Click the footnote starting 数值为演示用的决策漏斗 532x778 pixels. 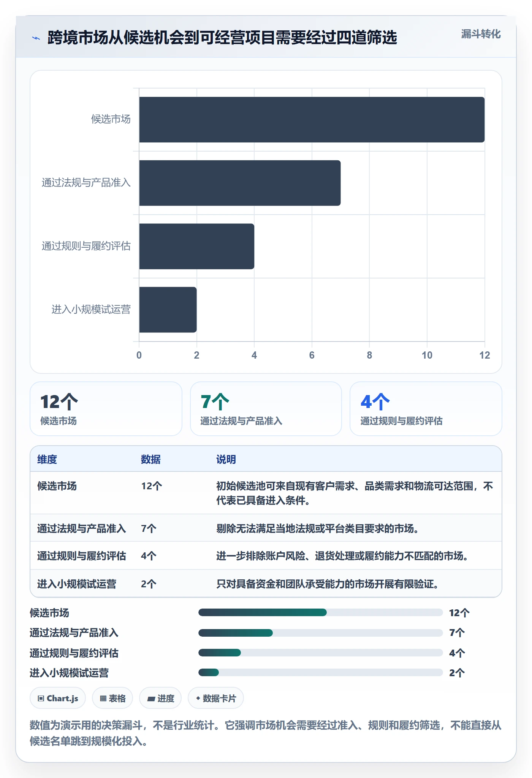(x=266, y=733)
